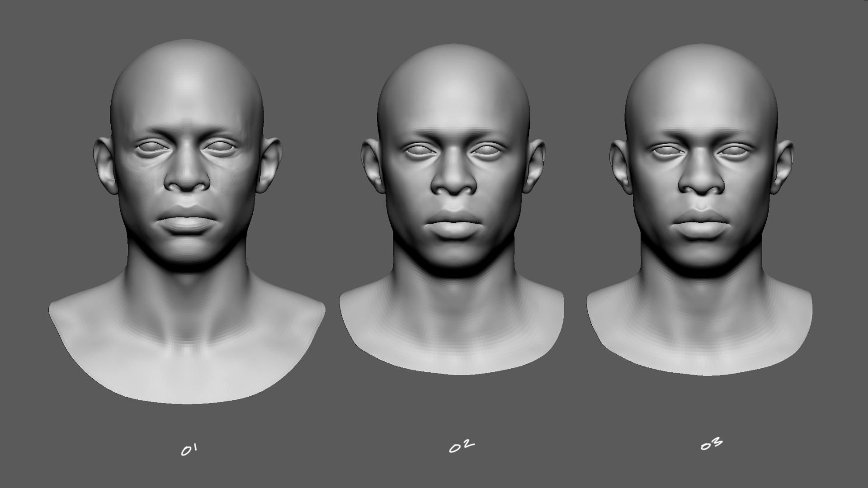Click the lips of the third head

[x=701, y=222]
